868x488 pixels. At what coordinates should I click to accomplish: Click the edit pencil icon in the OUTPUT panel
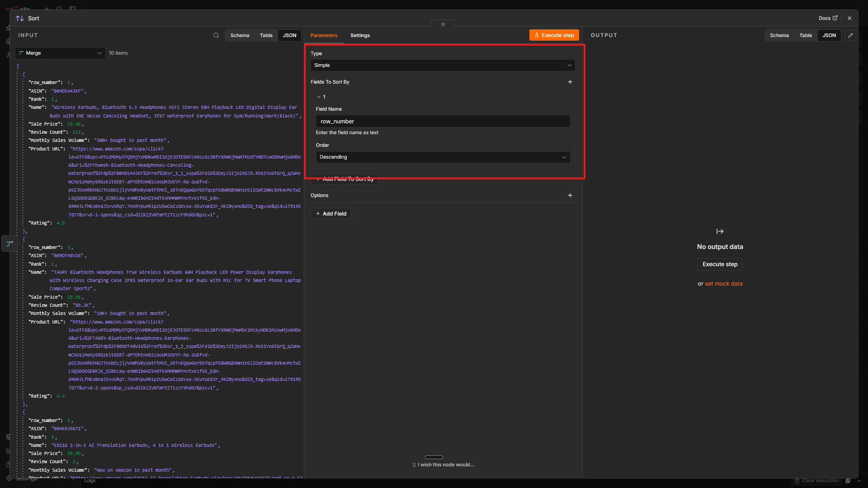point(850,35)
